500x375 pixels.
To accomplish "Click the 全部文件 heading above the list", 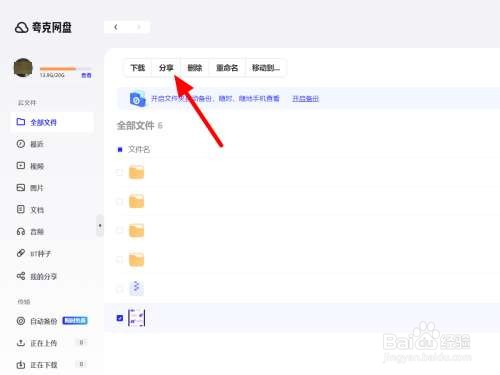I will 136,126.
